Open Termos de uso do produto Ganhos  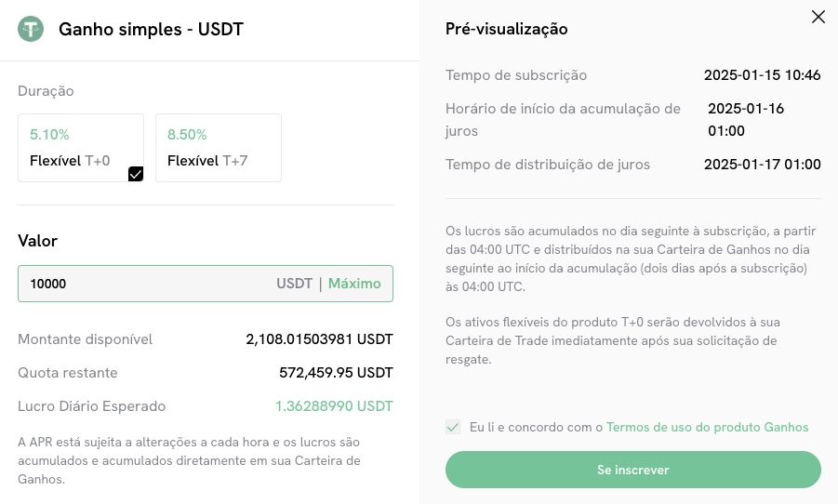(x=707, y=427)
